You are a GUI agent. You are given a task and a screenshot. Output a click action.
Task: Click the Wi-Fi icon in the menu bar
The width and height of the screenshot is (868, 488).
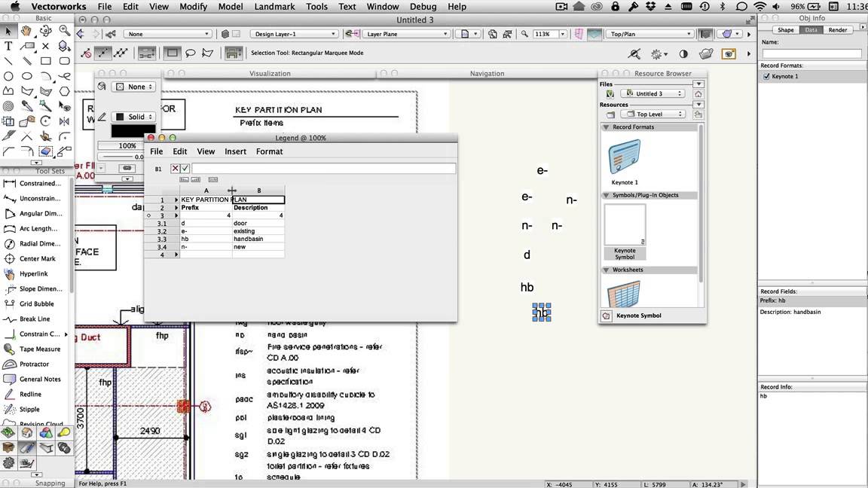[759, 7]
